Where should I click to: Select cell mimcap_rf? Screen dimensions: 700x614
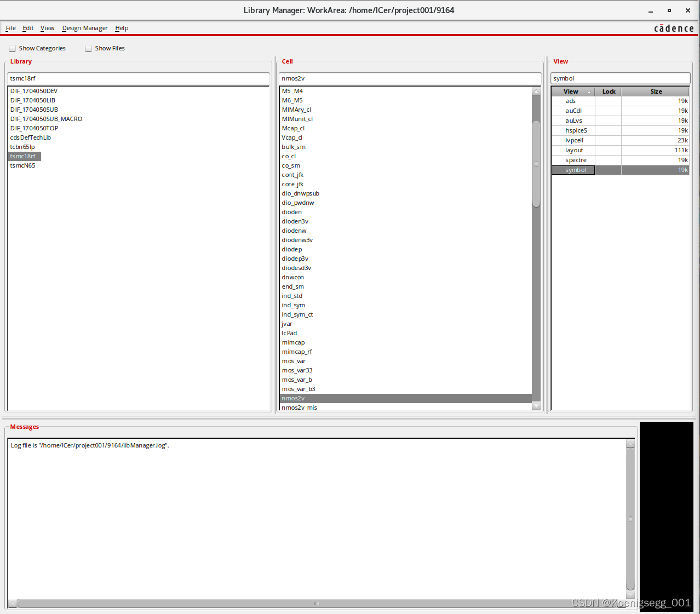[297, 352]
